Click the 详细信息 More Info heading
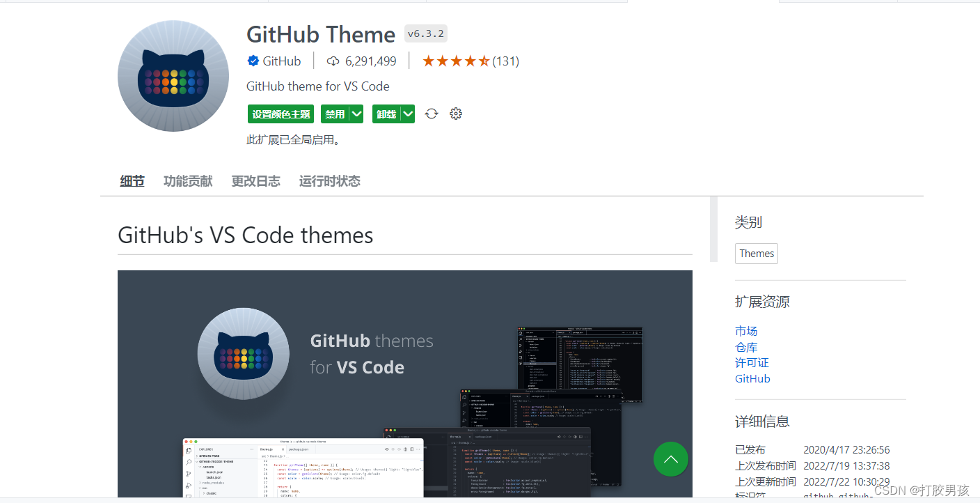The height and width of the screenshot is (503, 980). 762,421
